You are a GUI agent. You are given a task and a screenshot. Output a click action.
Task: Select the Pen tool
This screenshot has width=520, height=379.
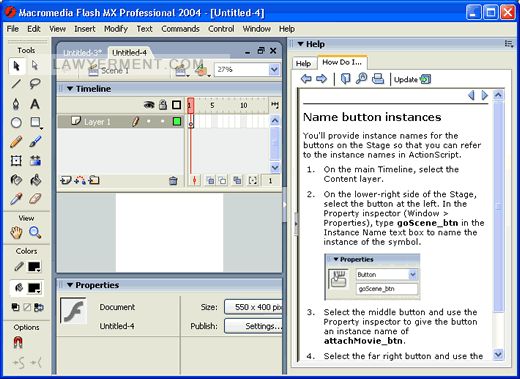tap(16, 104)
